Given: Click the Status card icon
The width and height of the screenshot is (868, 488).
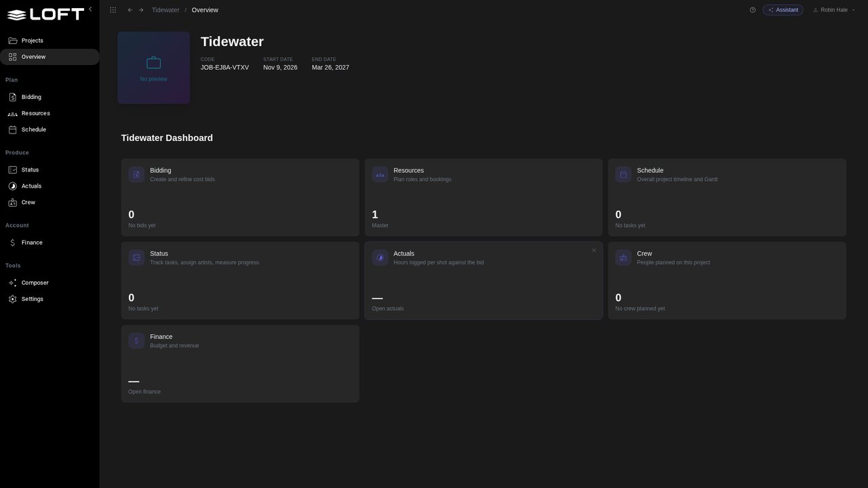Looking at the screenshot, I should click(x=136, y=258).
